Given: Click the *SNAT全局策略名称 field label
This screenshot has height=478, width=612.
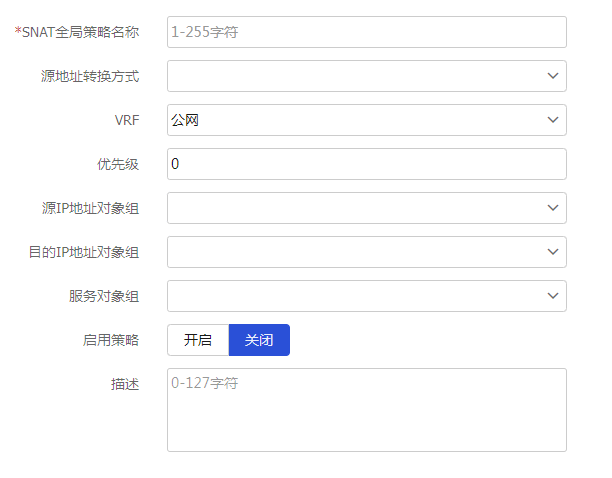Looking at the screenshot, I should [x=77, y=32].
